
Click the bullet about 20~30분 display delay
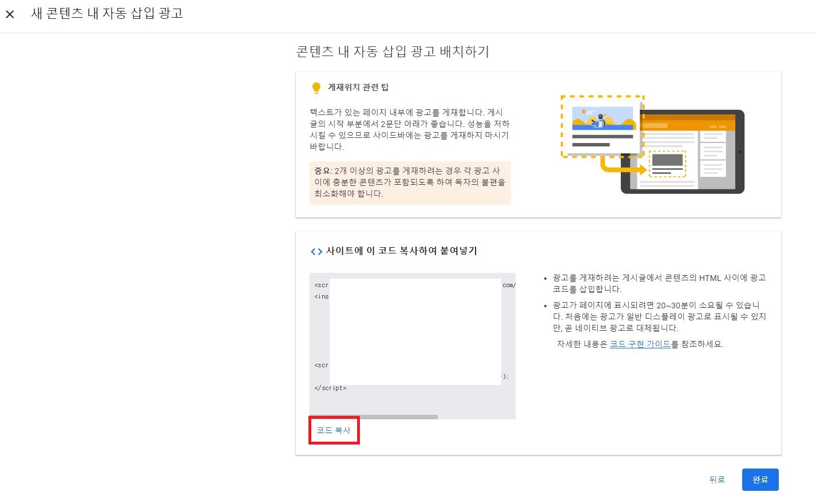click(x=659, y=316)
